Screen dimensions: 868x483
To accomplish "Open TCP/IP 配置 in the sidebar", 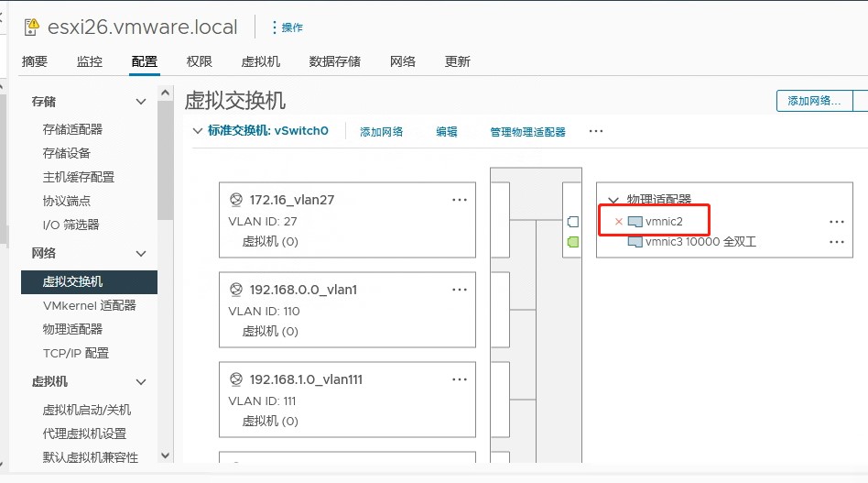I will tap(76, 354).
